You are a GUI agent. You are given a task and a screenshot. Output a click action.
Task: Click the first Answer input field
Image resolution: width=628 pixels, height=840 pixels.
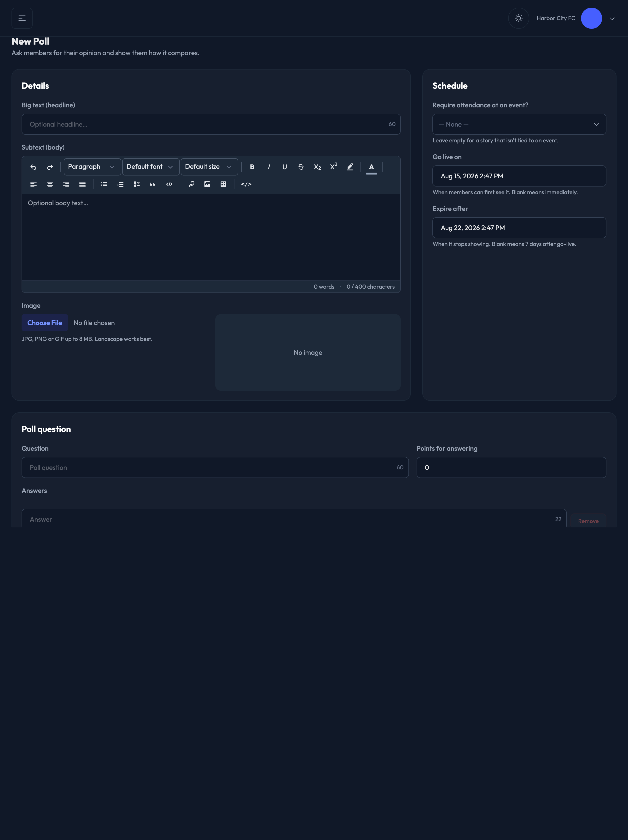point(294,519)
